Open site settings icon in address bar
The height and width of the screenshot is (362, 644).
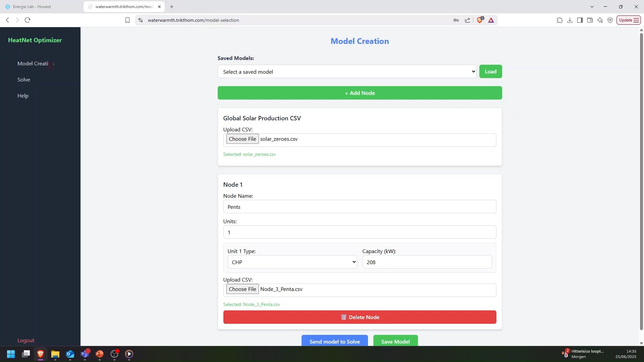141,20
